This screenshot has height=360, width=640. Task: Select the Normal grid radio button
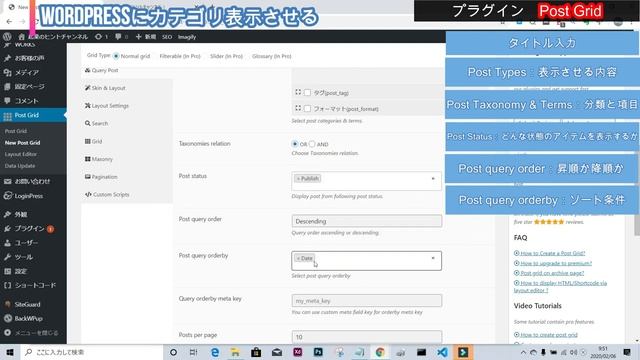116,56
